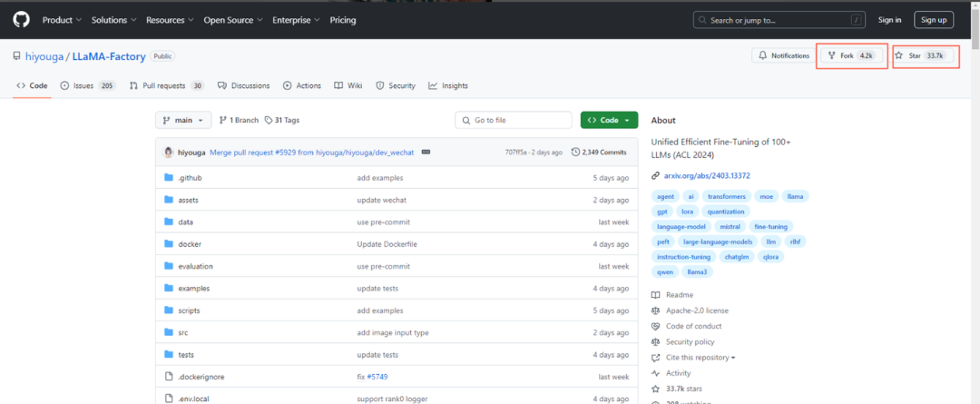The image size is (980, 404).
Task: Select the transformers topic tag
Action: click(x=726, y=196)
